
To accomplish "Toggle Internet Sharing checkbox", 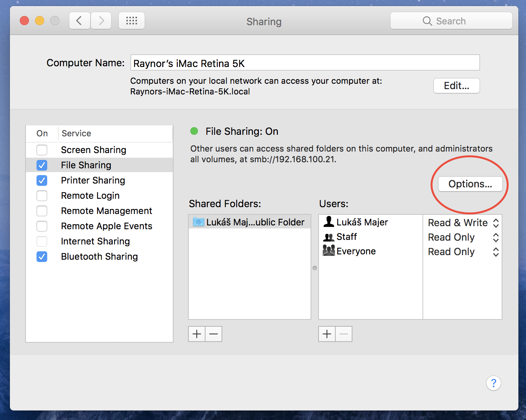I will [42, 241].
